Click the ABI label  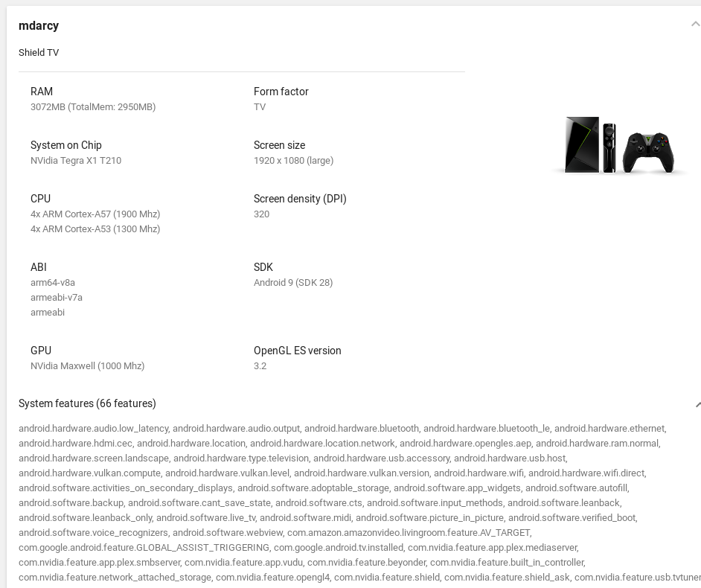[39, 267]
